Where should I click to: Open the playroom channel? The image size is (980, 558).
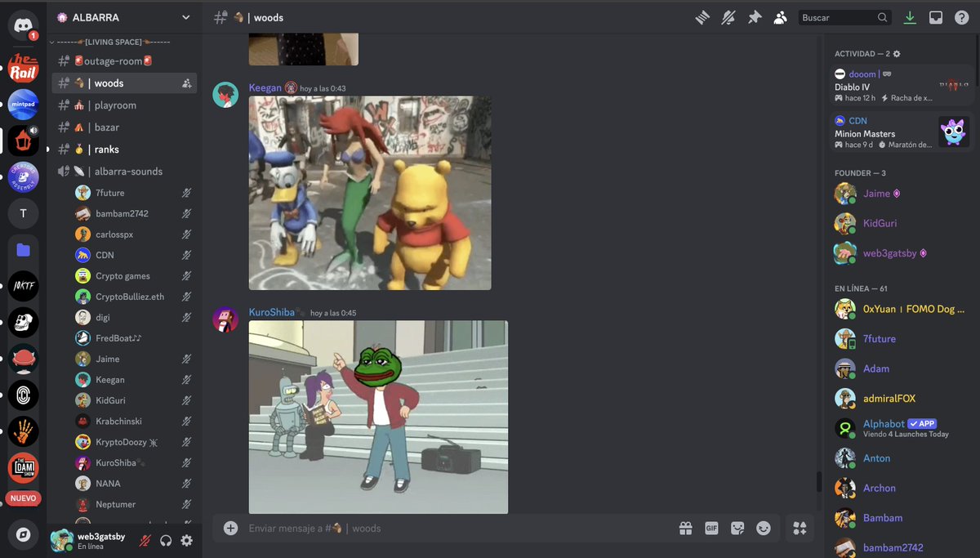pos(124,105)
